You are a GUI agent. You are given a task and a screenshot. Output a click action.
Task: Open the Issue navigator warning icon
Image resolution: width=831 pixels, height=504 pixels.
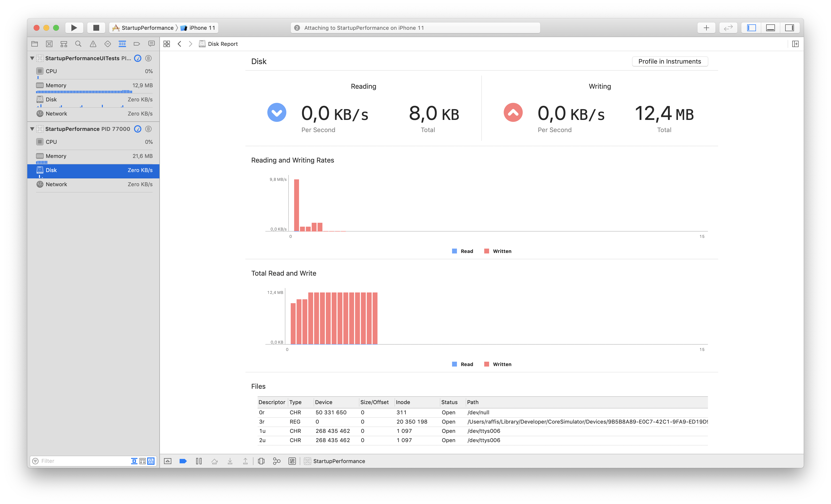click(x=93, y=44)
